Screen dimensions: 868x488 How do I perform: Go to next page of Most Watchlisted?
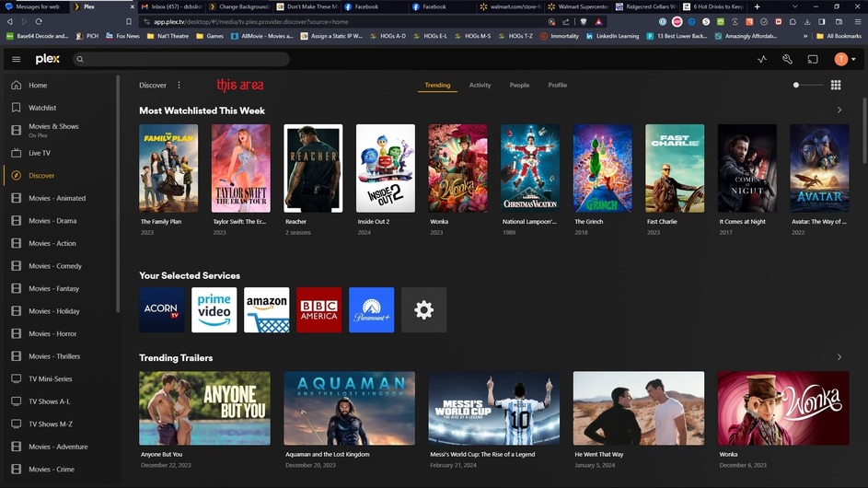839,110
